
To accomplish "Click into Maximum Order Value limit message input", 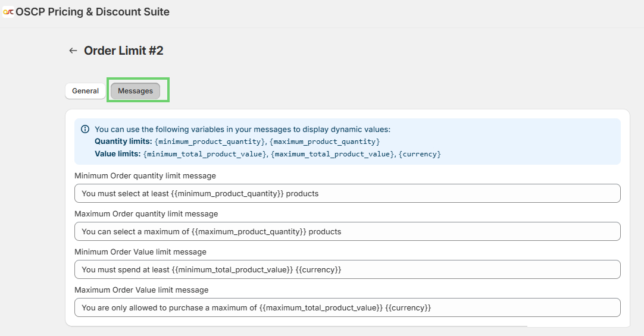I will 347,307.
